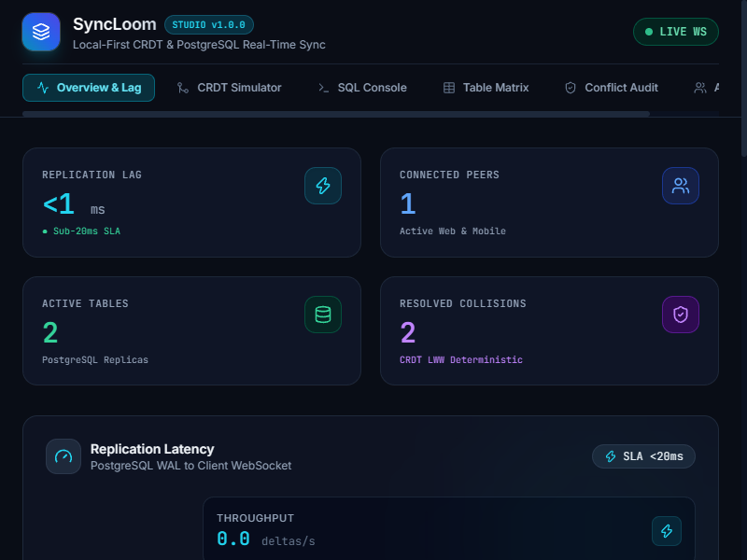This screenshot has height=560, width=747.
Task: Click the branch icon next to CRDT Simulator
Action: coord(183,88)
